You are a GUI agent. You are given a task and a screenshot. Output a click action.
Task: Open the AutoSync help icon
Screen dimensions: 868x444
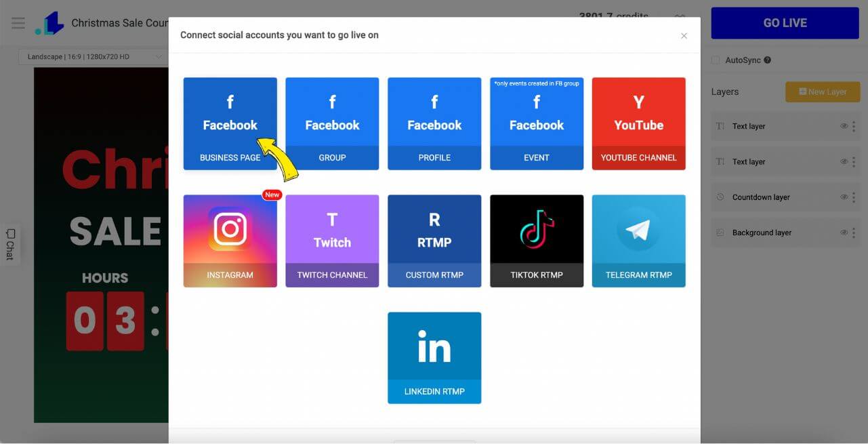click(768, 60)
